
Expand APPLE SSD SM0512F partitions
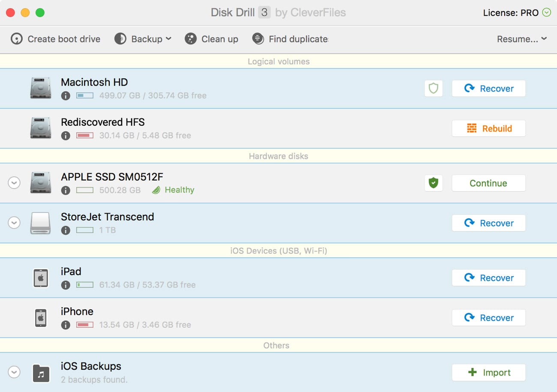click(14, 183)
